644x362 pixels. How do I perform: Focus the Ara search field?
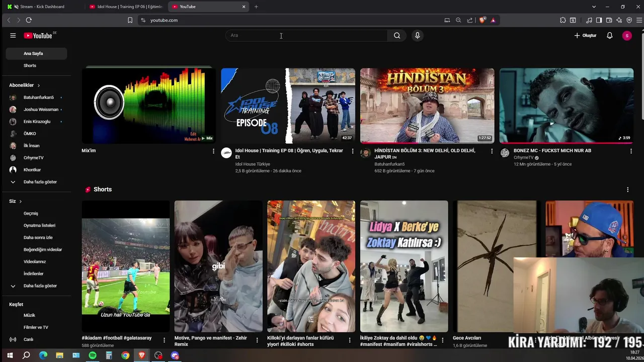[307, 36]
